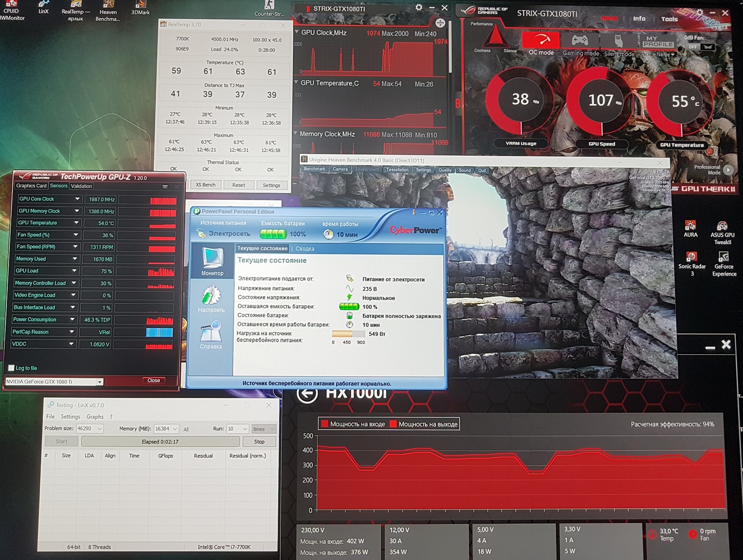Open the File menu in LinX
This screenshot has width=743, height=560.
coord(51,416)
